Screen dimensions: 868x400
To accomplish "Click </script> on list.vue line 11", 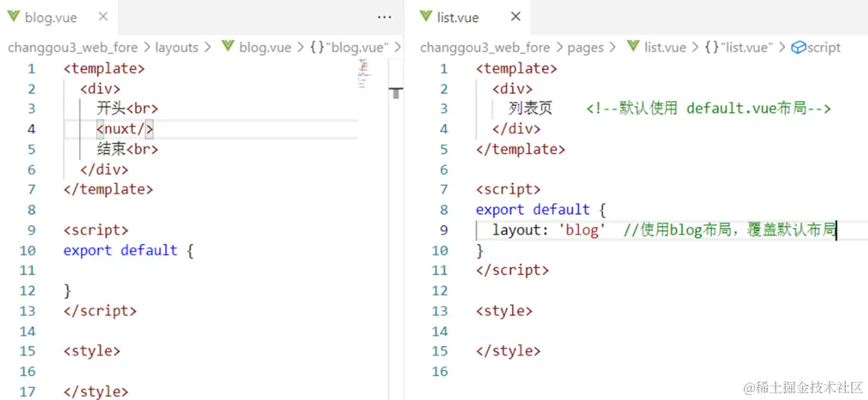I will [512, 270].
